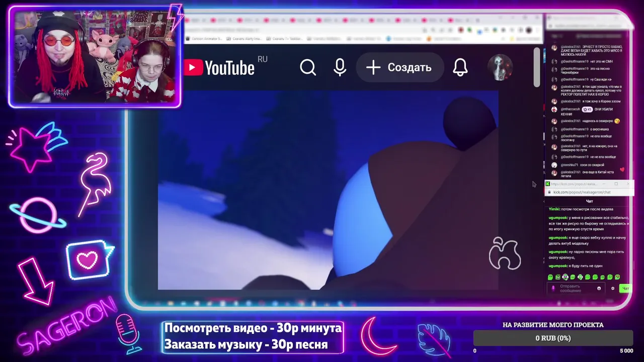Click Yimiki username in Kick chat
The image size is (644, 362).
click(554, 209)
